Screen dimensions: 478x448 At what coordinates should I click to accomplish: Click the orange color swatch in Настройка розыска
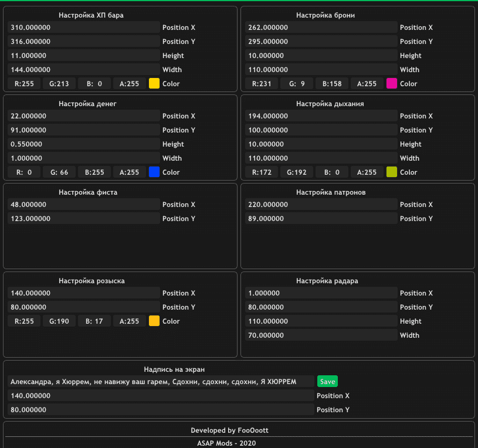click(x=154, y=321)
